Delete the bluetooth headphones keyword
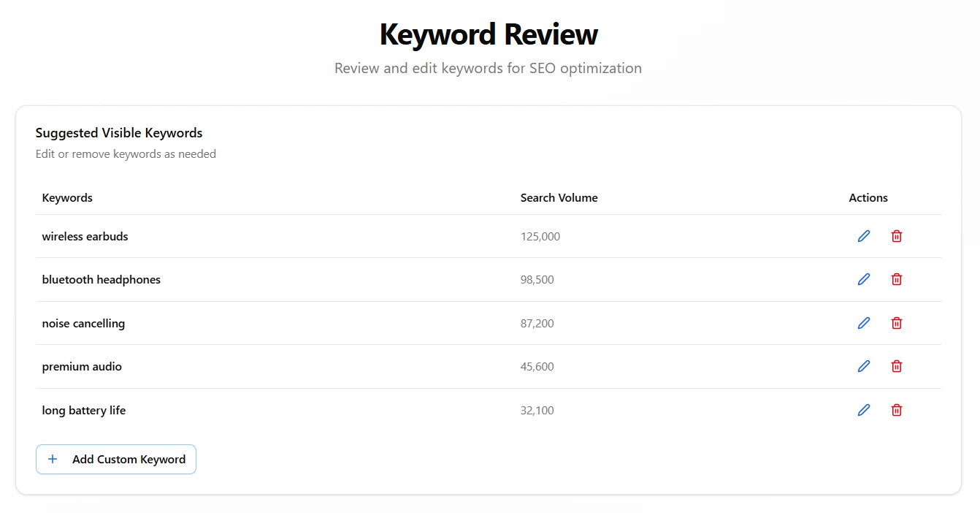This screenshot has width=980, height=513. click(x=897, y=279)
